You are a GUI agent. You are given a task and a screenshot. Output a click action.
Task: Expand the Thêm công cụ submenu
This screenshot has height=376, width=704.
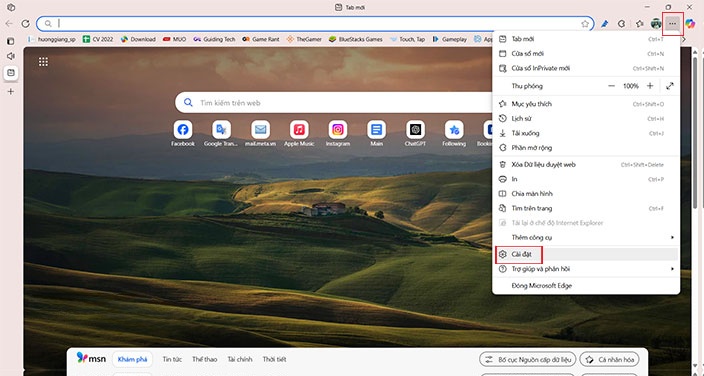tap(586, 237)
